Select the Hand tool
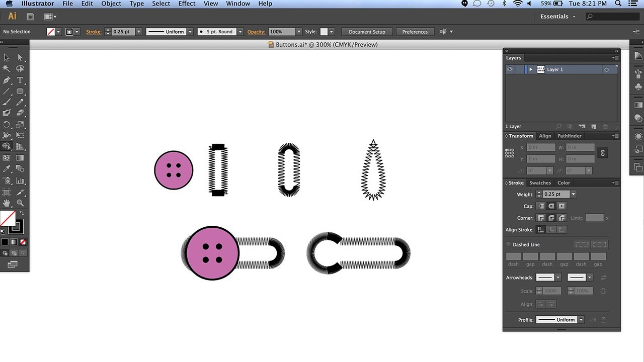 pos(7,203)
